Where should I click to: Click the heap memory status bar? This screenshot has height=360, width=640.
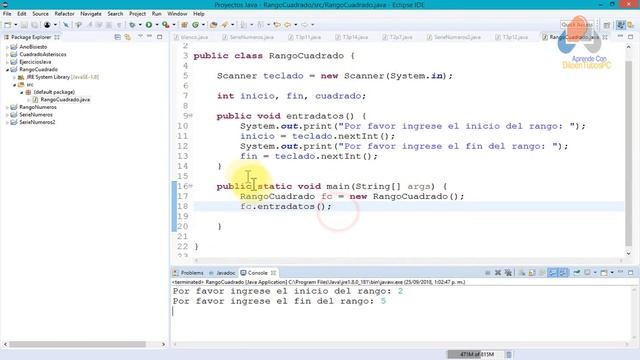(476, 354)
